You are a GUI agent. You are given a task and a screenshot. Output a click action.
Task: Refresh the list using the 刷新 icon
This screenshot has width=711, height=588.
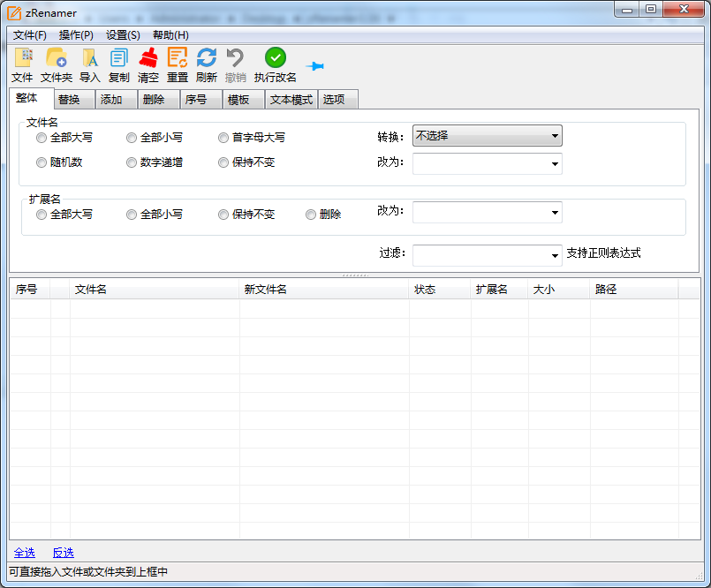(x=207, y=58)
